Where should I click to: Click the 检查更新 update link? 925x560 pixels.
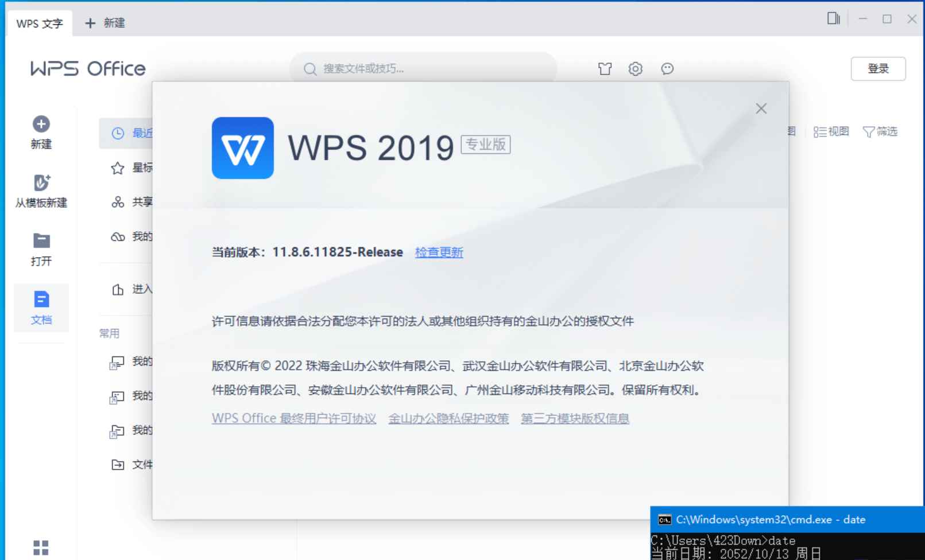439,252
